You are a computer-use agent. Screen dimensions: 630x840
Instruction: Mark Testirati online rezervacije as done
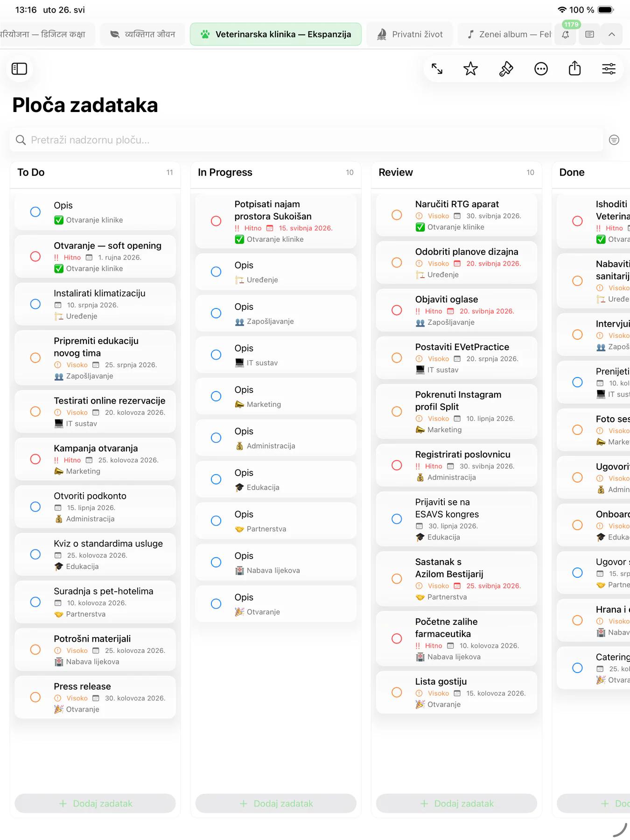pos(35,412)
